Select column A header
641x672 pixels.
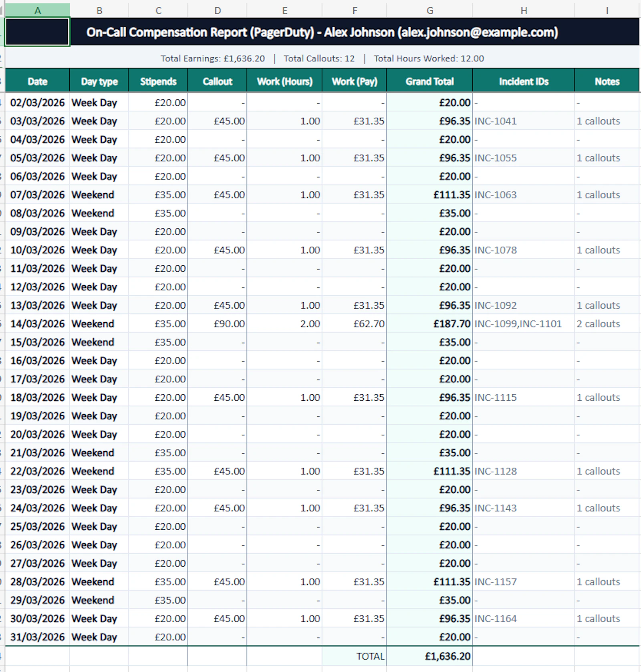pos(37,10)
